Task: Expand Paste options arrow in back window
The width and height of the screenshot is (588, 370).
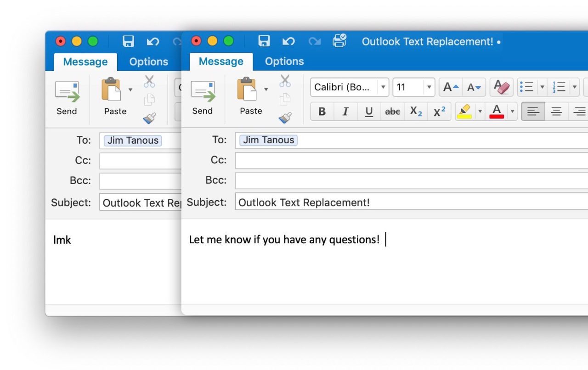Action: pyautogui.click(x=130, y=90)
